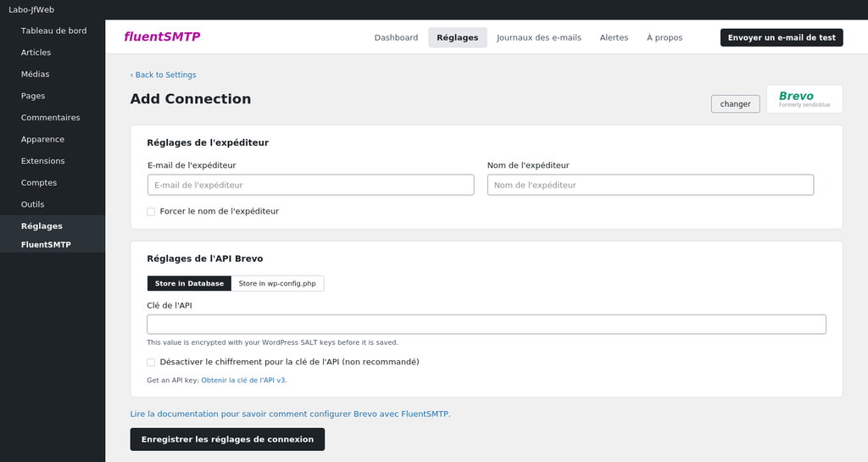Open the À propos tab
Viewport: 868px width, 462px height.
pyautogui.click(x=665, y=37)
